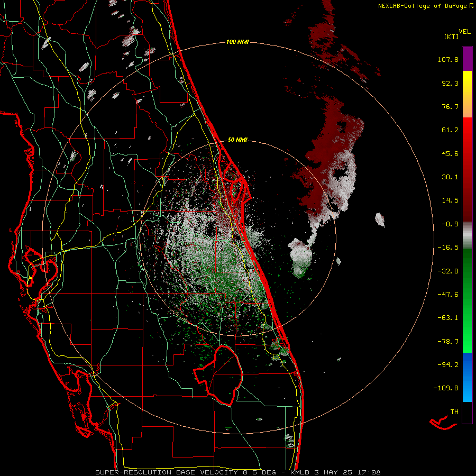Pick the yellow-orange segment of the color bar
The width and height of the screenshot is (476, 476).
point(467,94)
